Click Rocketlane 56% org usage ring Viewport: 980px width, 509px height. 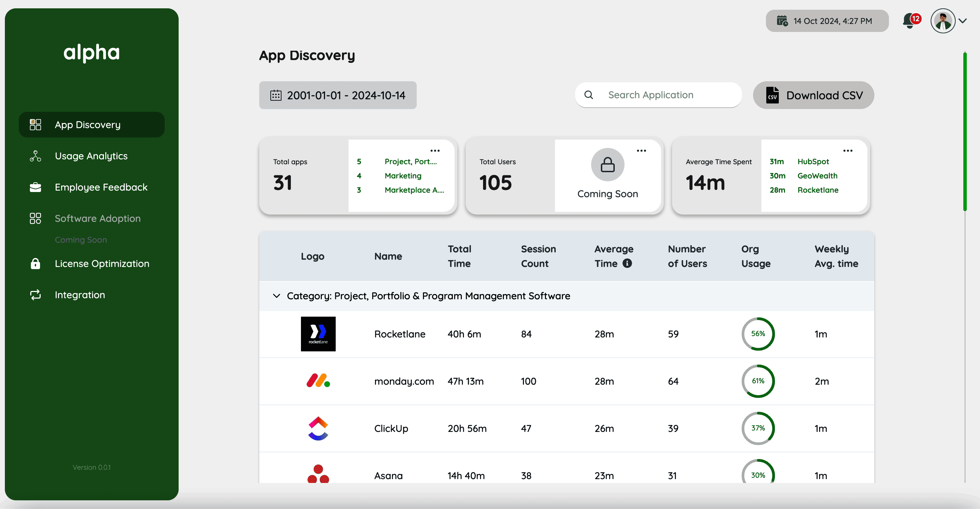(x=758, y=334)
